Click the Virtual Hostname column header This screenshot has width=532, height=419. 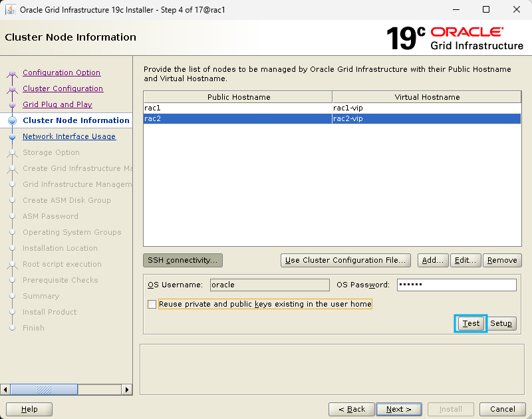tap(427, 97)
